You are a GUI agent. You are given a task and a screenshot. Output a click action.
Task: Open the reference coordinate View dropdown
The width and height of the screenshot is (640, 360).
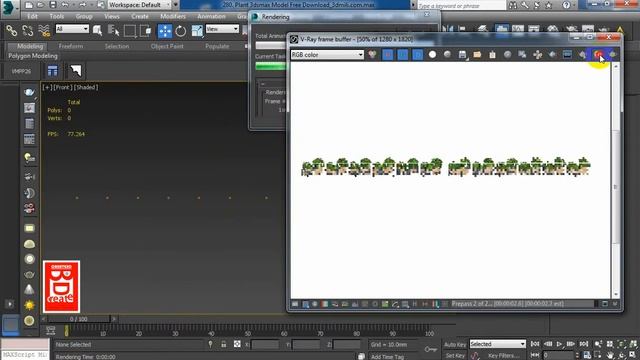click(222, 29)
